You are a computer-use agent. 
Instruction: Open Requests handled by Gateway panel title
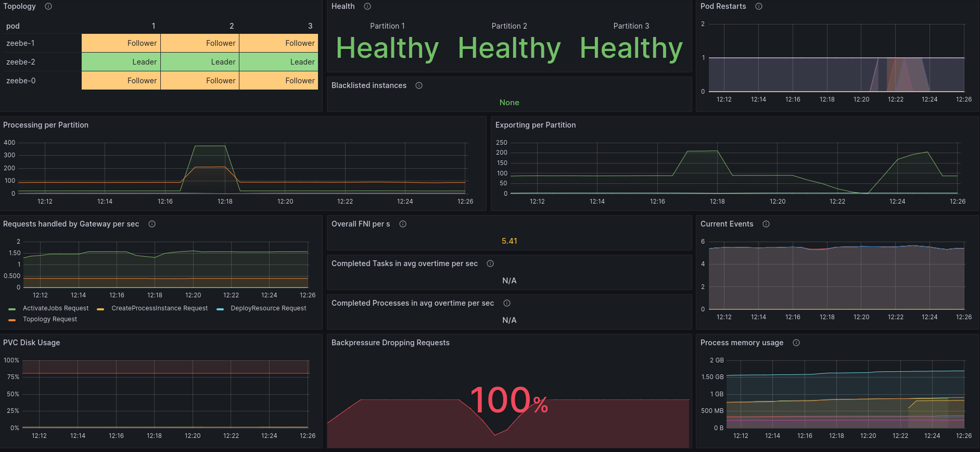point(71,224)
